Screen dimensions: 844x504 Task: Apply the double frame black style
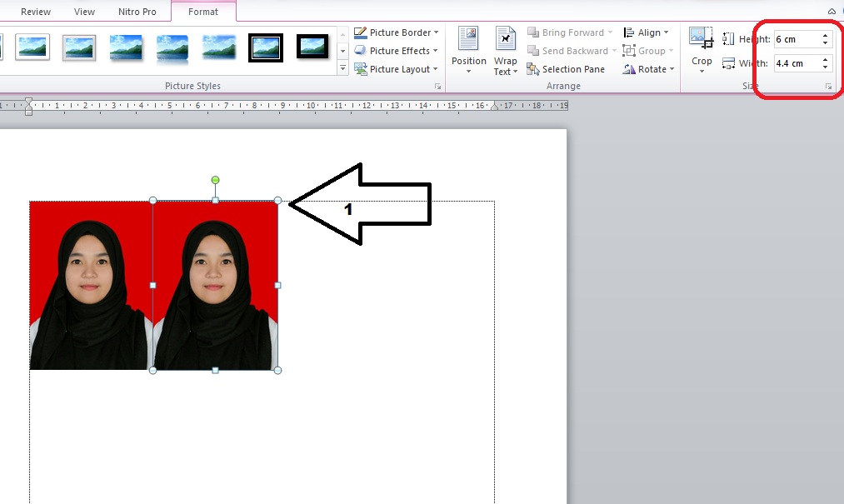coord(266,47)
